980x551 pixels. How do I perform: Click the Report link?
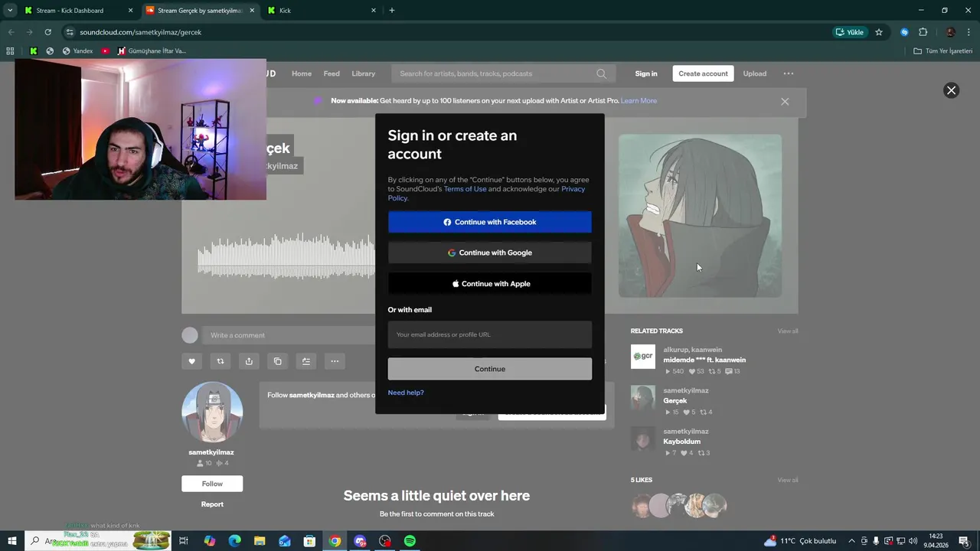point(212,504)
